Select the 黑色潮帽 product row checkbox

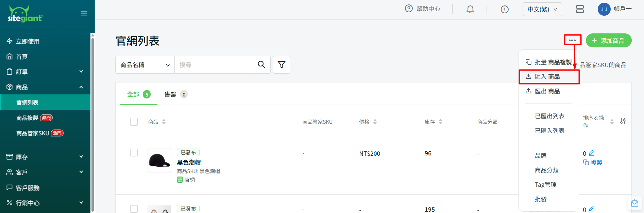coord(134,153)
